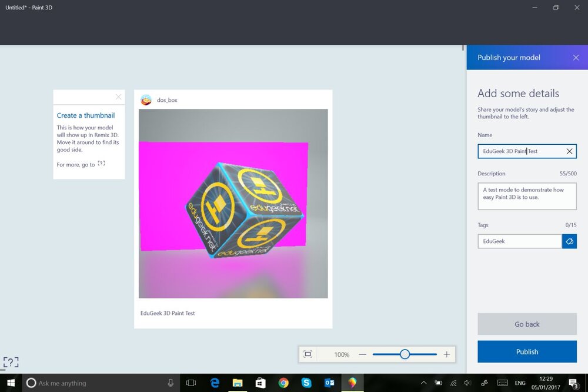Click the pen workspace tray icon
The width and height of the screenshot is (588, 392).
click(x=485, y=383)
